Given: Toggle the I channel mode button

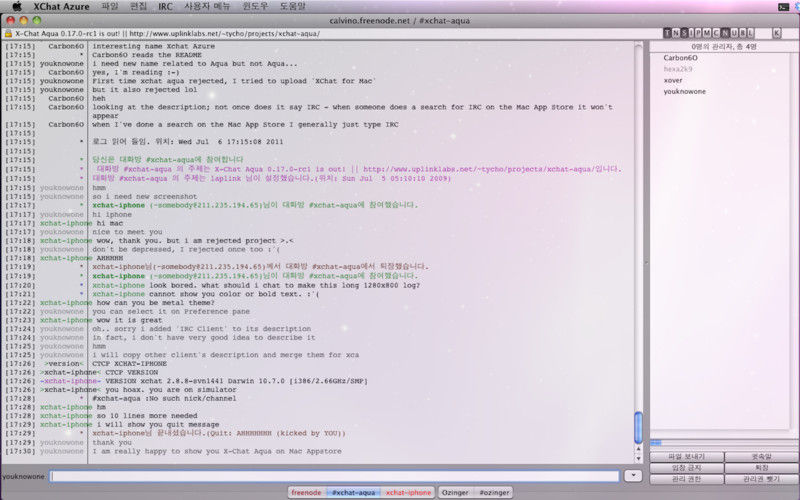Looking at the screenshot, I should [x=692, y=33].
